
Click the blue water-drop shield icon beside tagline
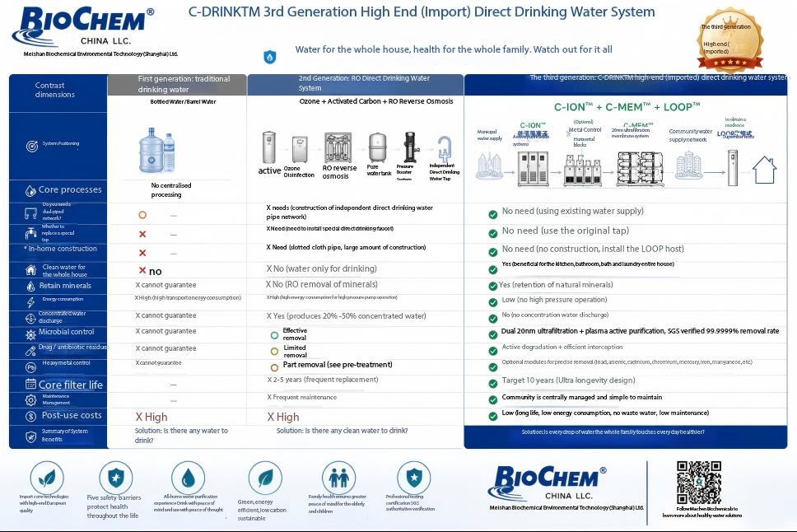[x=270, y=57]
